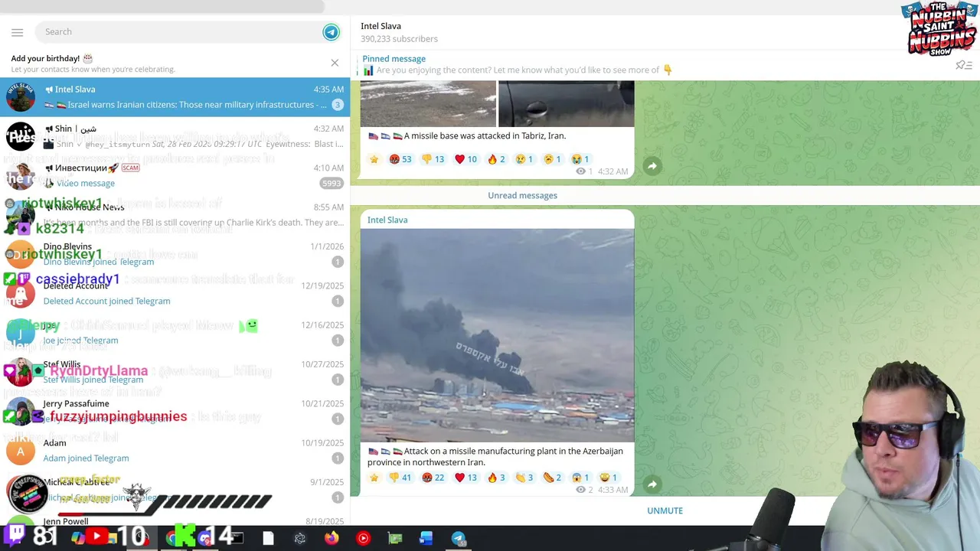980x551 pixels.
Task: Open Telegram from the taskbar
Action: (x=458, y=538)
